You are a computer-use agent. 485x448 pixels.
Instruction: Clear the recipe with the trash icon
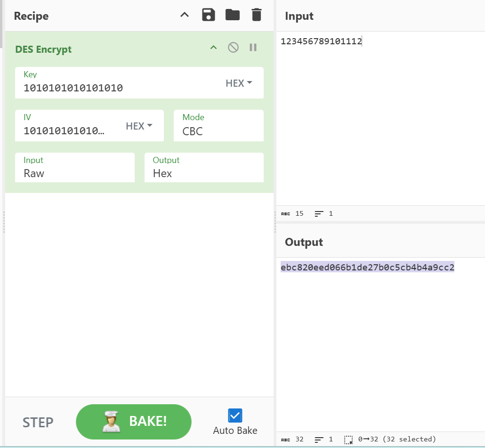pos(257,15)
